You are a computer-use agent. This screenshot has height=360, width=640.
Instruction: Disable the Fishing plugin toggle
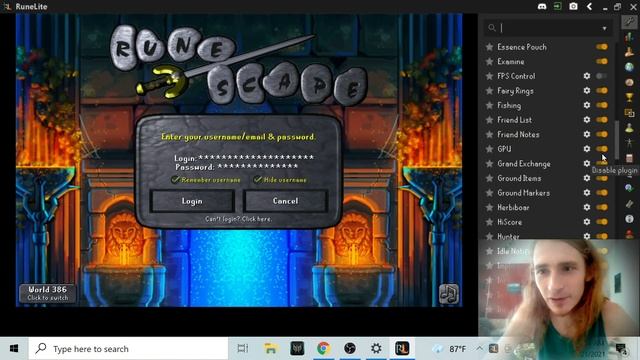[x=602, y=105]
